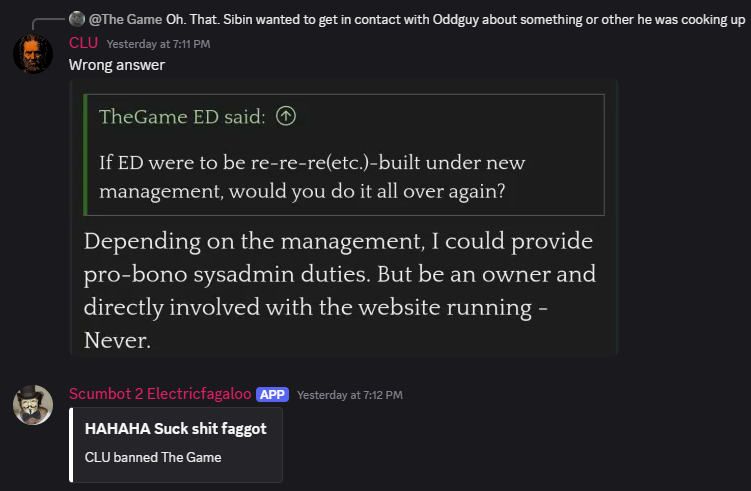Click the APP badge next to Scumbot's name
Viewport: 751px width, 491px height.
click(x=272, y=395)
